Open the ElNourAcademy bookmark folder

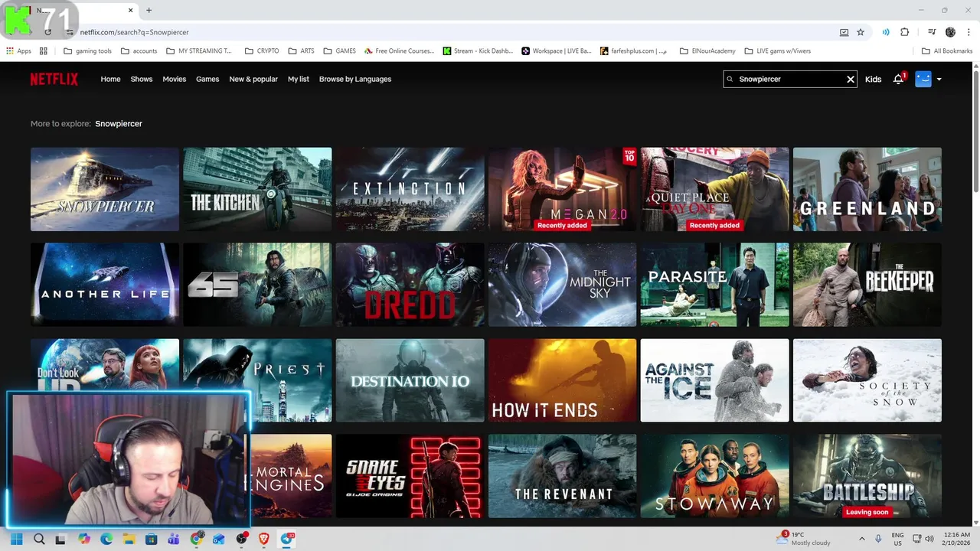click(x=707, y=51)
